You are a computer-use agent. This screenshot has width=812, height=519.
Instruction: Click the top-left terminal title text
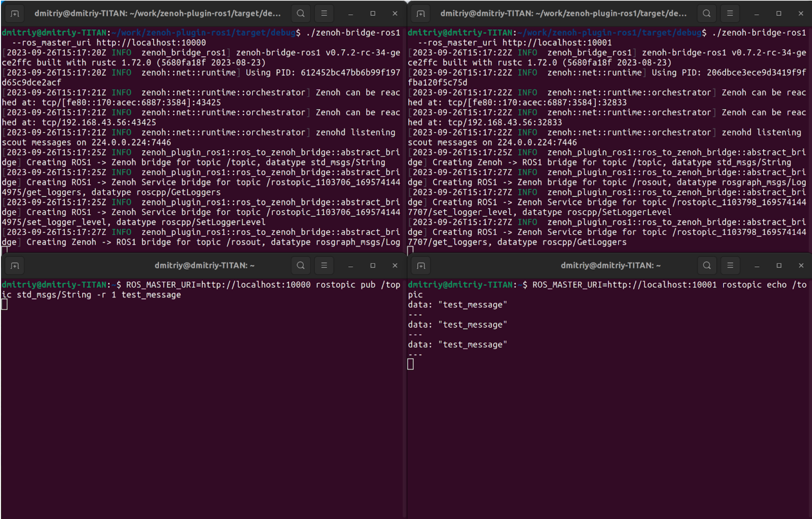[157, 14]
